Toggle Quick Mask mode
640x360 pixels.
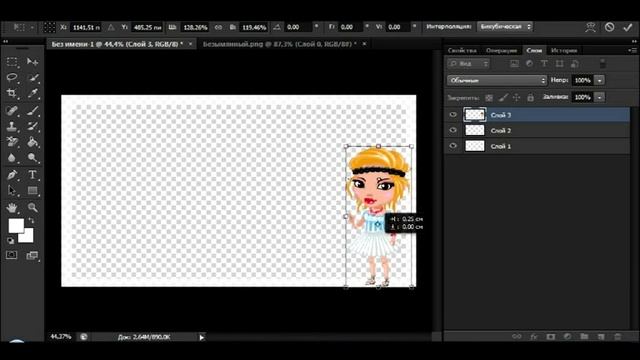[x=11, y=255]
